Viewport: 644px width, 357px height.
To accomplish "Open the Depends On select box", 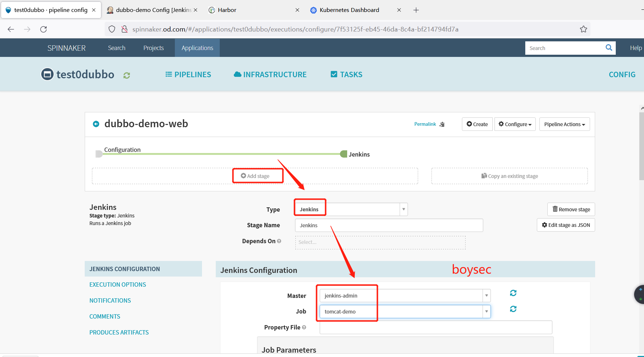I will 380,242.
